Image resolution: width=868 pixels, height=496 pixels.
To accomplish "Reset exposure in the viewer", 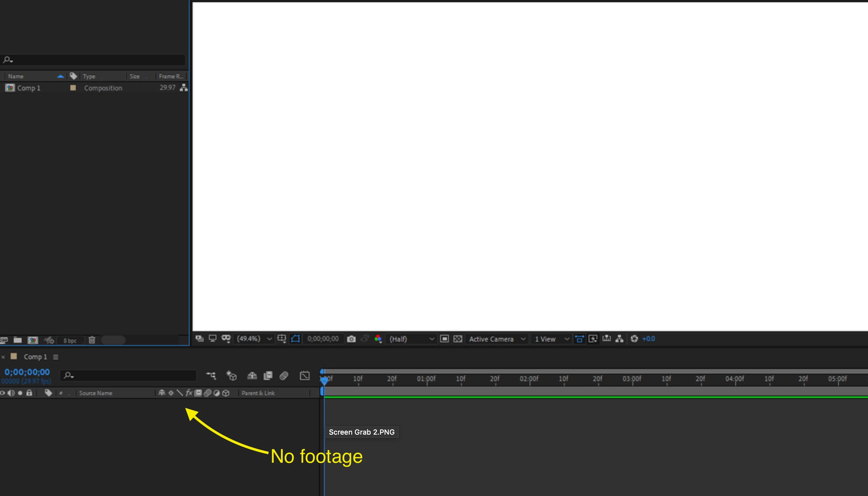I will pos(634,339).
